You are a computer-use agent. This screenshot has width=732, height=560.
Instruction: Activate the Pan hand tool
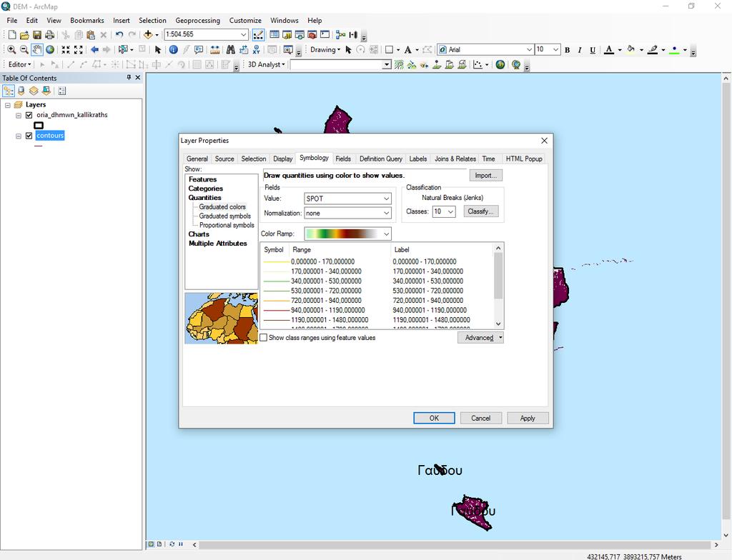tap(37, 49)
